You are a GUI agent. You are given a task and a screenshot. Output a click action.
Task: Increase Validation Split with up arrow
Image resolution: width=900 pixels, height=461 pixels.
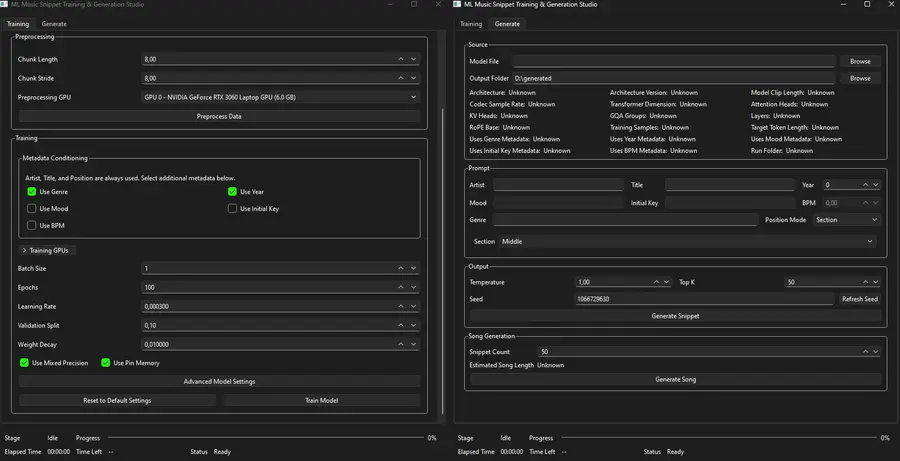point(401,325)
